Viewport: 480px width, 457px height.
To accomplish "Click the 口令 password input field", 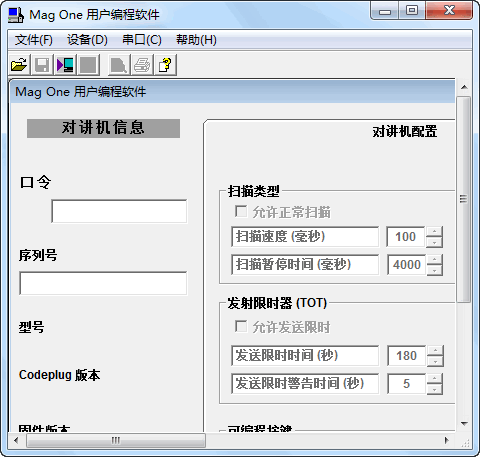I will pos(119,211).
